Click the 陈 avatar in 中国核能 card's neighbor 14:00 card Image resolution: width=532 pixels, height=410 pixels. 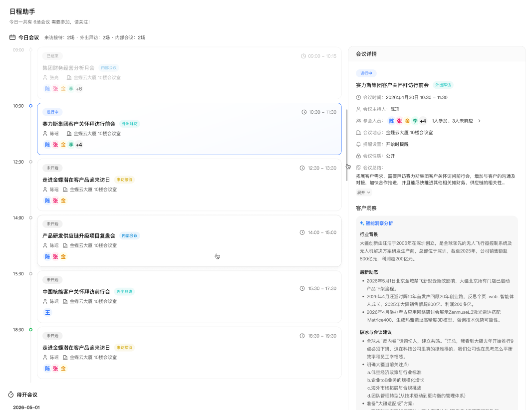click(47, 257)
